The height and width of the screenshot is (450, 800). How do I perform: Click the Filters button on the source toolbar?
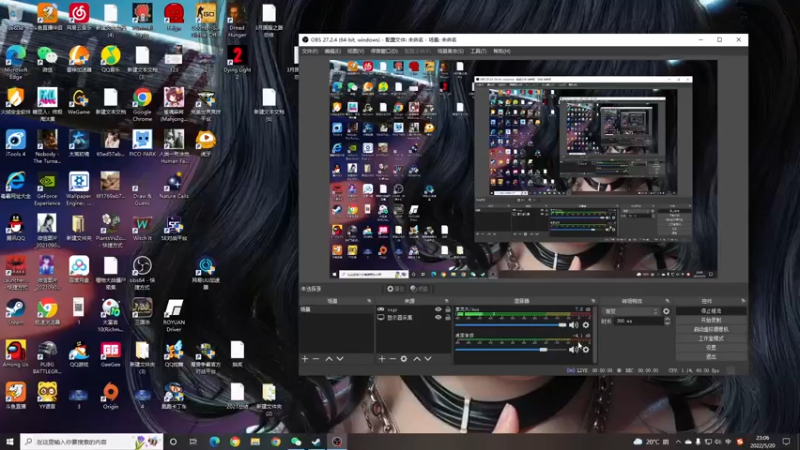pos(419,289)
